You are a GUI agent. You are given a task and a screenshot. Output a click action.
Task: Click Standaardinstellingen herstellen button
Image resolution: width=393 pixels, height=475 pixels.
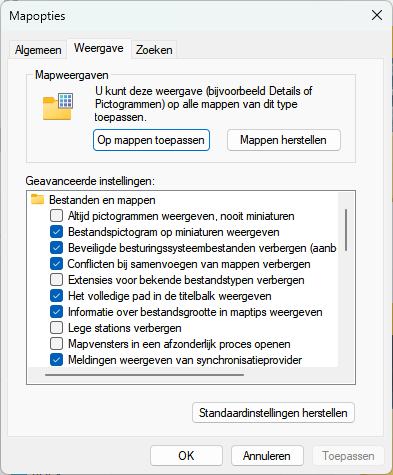tap(273, 413)
